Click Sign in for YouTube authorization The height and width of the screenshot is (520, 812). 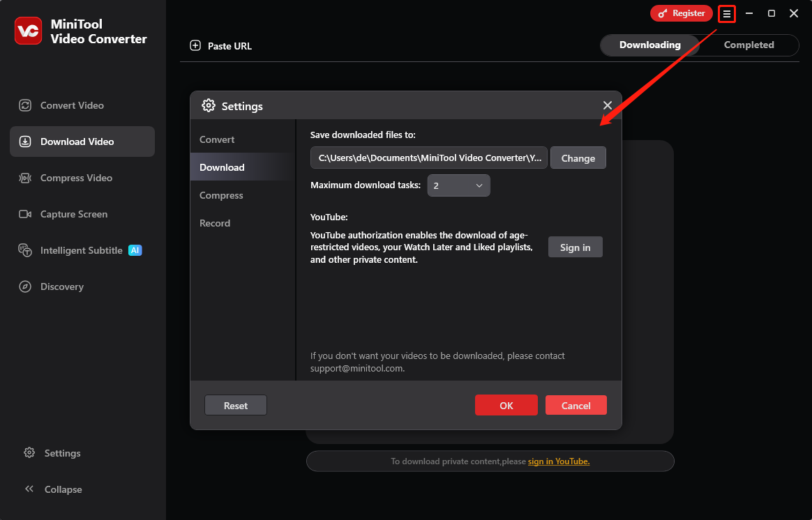(x=575, y=247)
